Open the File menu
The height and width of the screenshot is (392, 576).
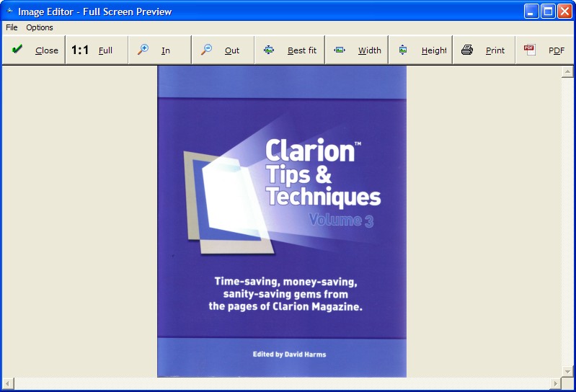pos(12,27)
